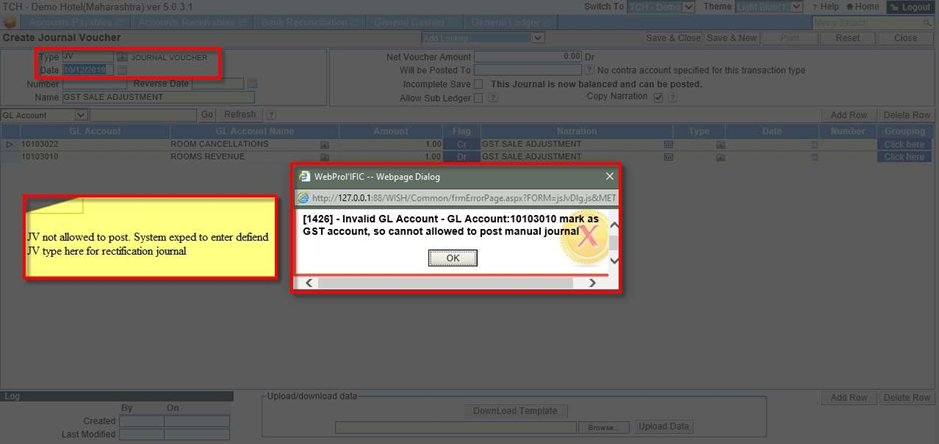Click dialog horizontal scroll right arrow
939x444 pixels.
click(592, 283)
